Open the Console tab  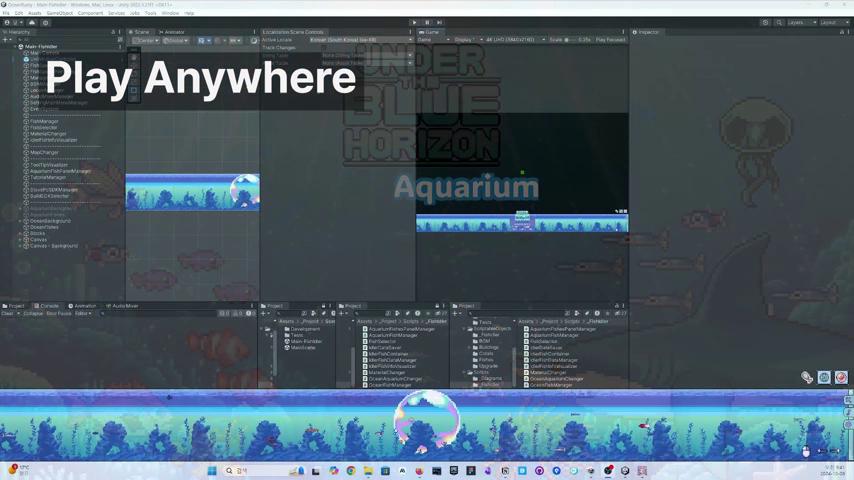(x=49, y=306)
